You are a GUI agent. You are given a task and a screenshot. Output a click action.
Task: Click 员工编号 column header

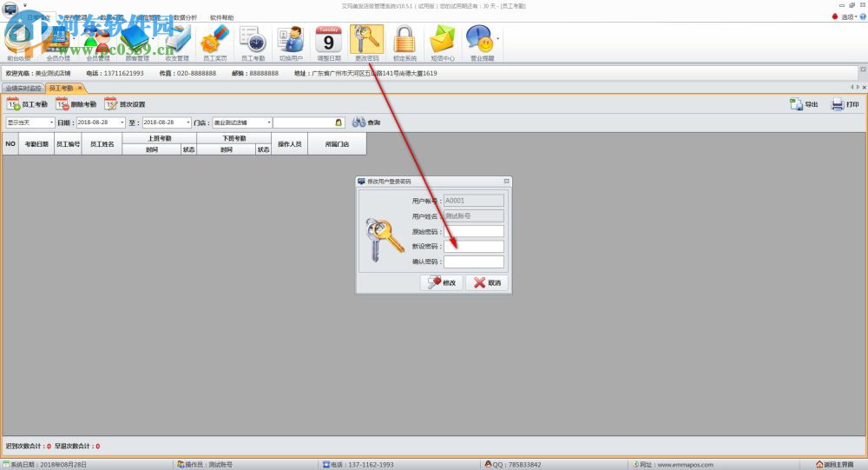68,143
